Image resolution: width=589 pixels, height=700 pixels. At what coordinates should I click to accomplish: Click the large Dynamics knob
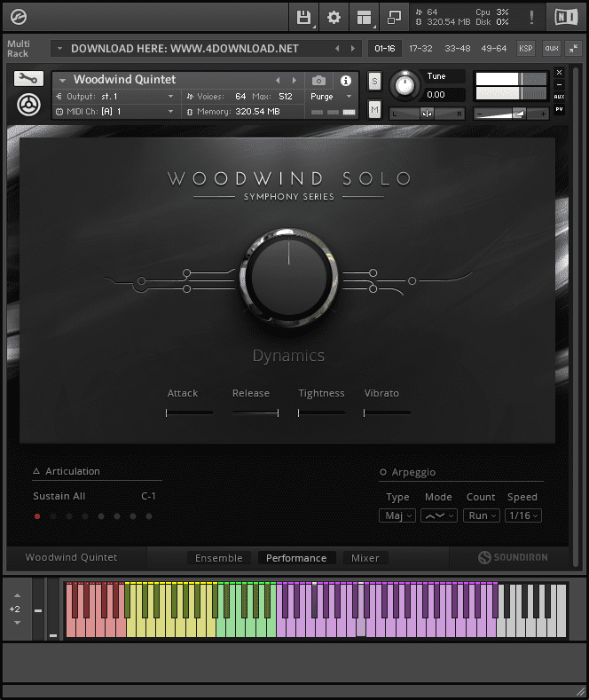point(288,277)
